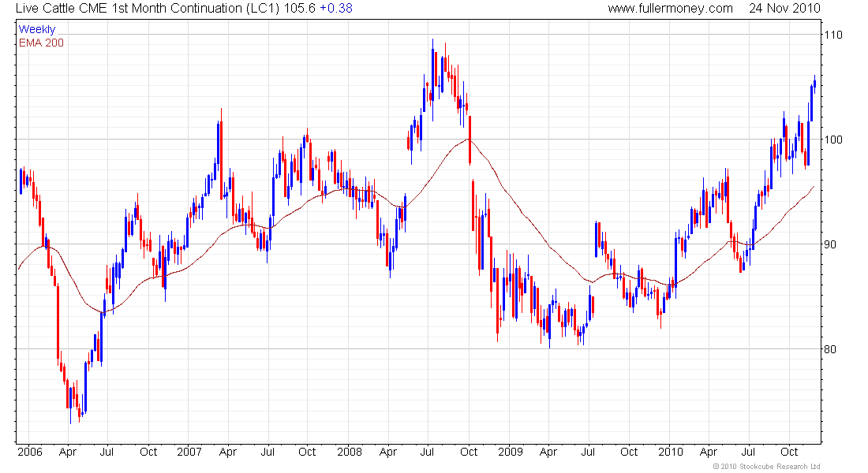
Task: Click the 2006 year axis label
Action: 30,452
